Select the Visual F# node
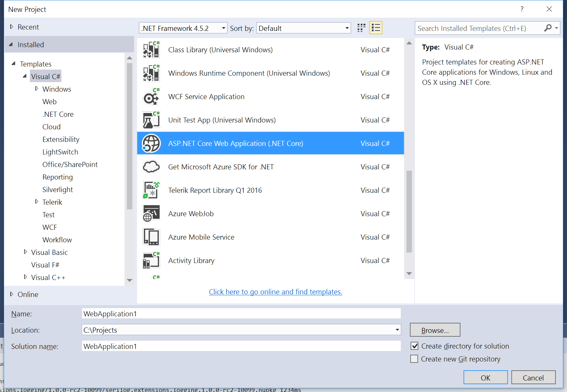This screenshot has height=392, width=567. pos(45,265)
